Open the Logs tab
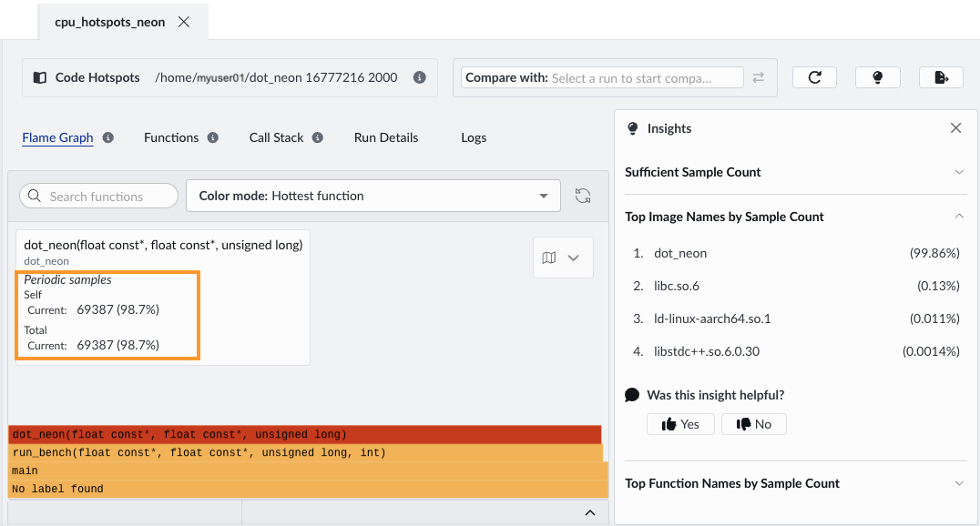 [x=474, y=138]
